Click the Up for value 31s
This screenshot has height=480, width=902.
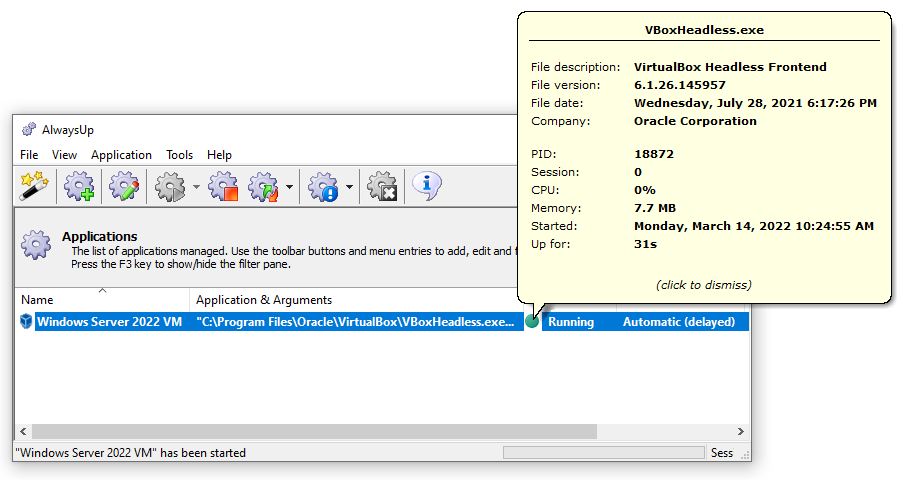[645, 244]
